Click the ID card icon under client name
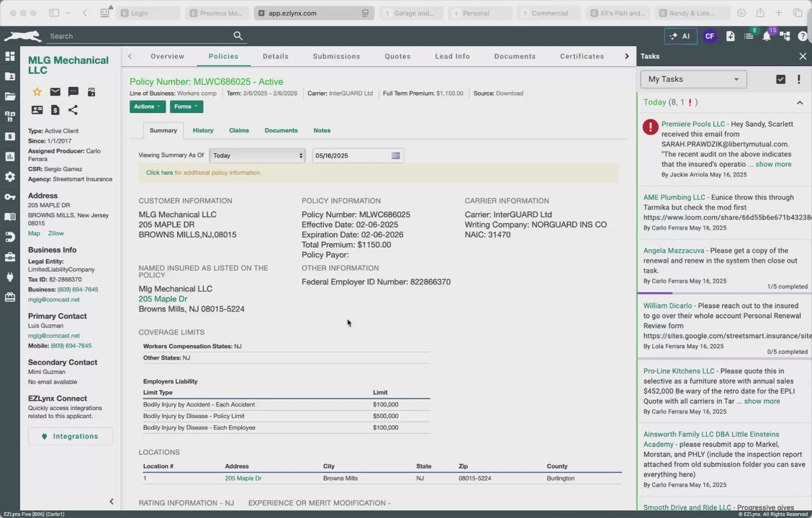 coord(37,109)
